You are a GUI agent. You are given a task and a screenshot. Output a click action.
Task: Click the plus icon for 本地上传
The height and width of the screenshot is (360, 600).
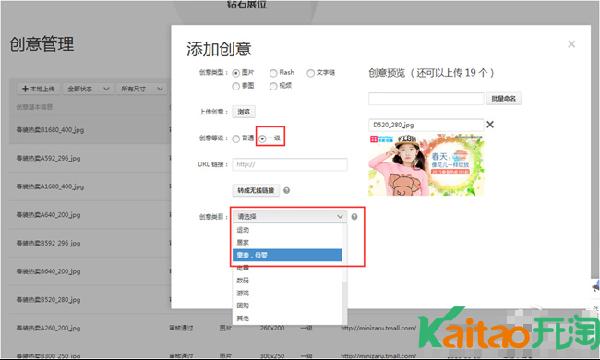point(25,89)
